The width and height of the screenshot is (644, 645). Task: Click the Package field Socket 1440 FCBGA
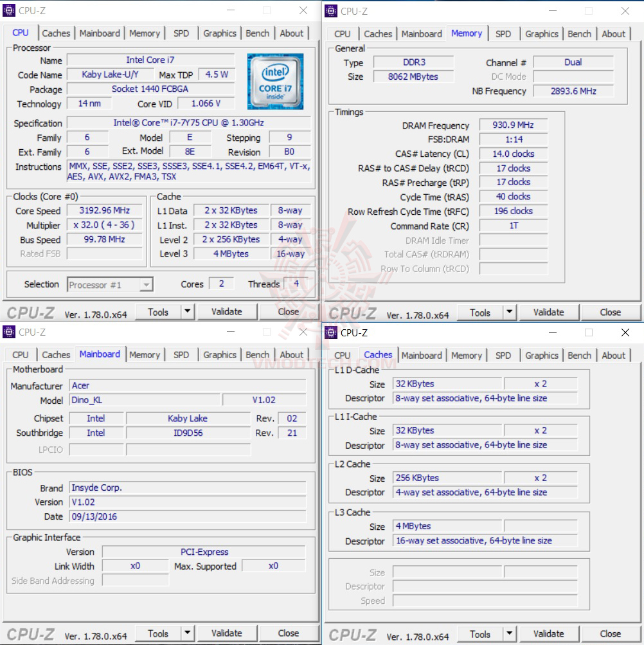coord(150,89)
